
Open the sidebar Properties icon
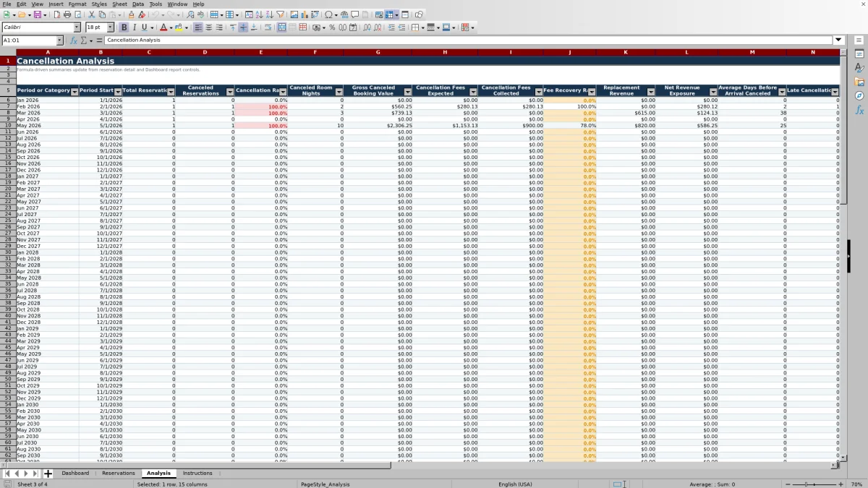[x=860, y=54]
